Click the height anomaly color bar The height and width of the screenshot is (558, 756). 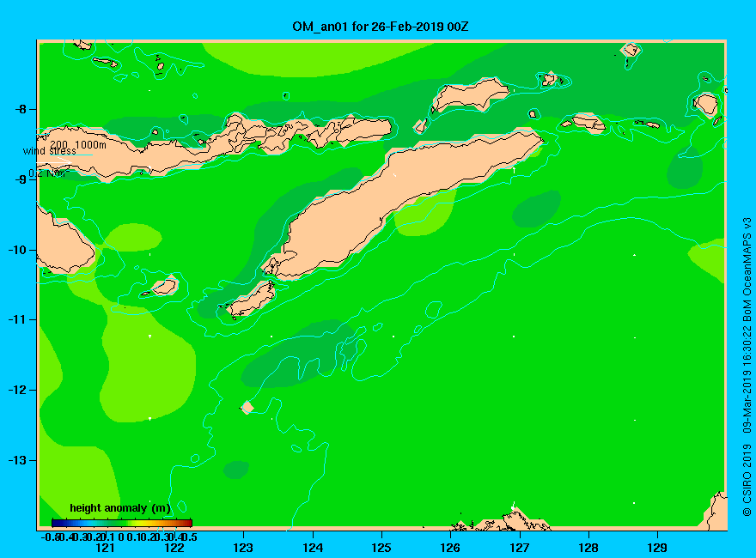(x=122, y=523)
